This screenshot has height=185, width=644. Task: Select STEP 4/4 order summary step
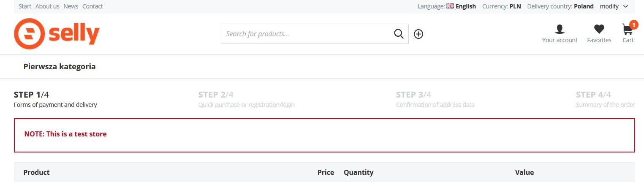click(x=605, y=99)
